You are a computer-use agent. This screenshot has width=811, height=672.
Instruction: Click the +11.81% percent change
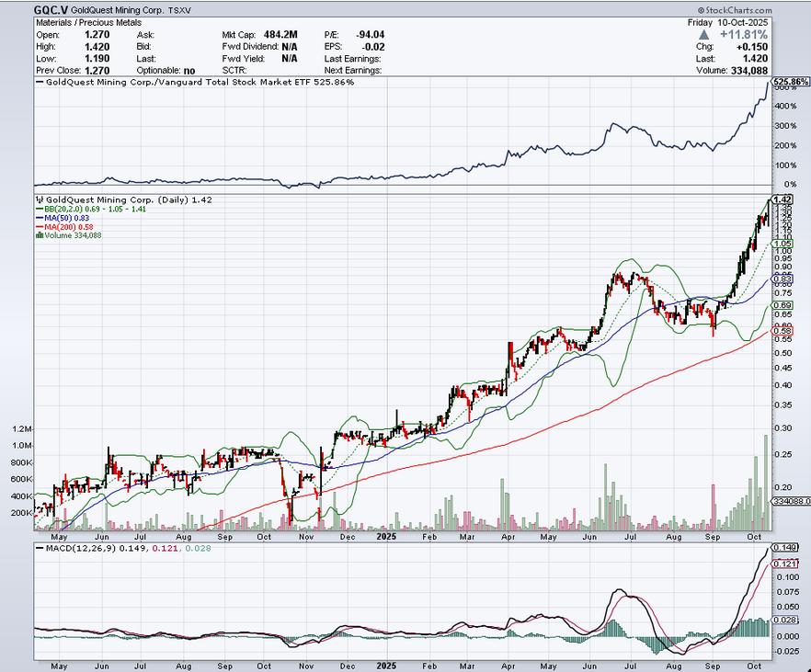744,35
